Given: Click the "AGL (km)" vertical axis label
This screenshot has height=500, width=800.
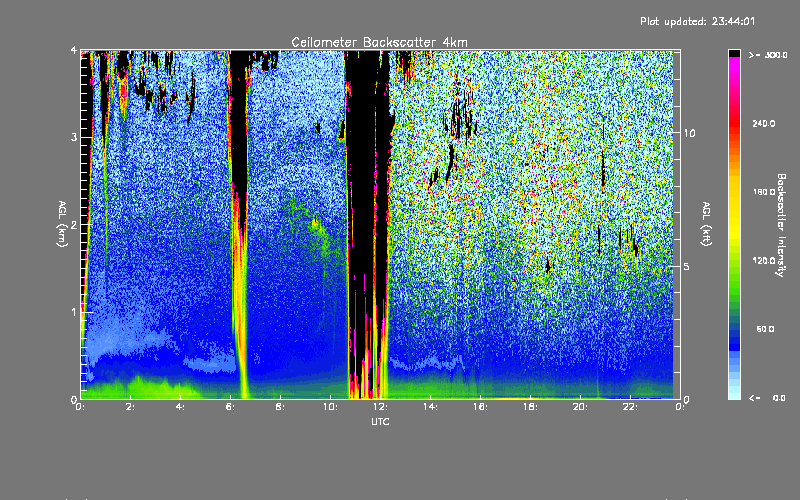Looking at the screenshot, I should 63,224.
